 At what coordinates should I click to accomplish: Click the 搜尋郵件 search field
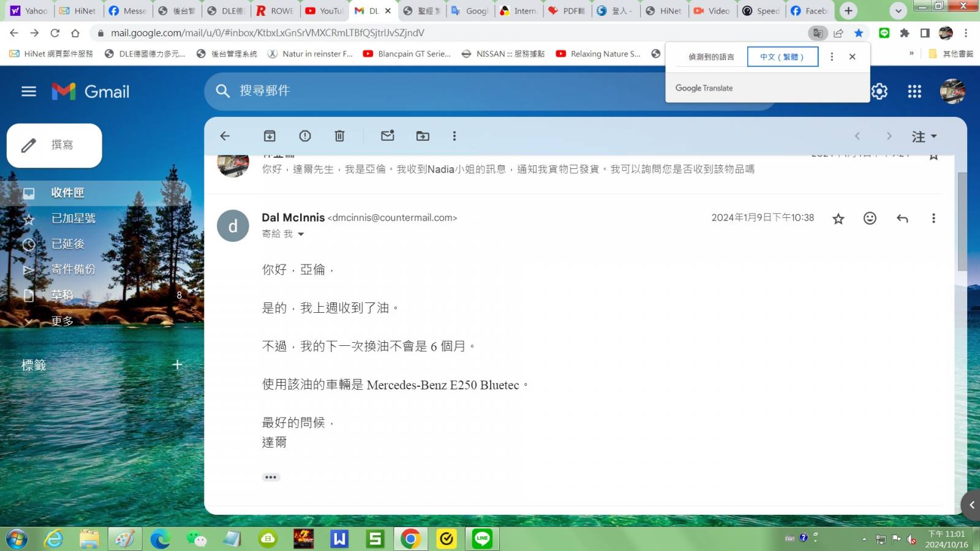pos(429,91)
